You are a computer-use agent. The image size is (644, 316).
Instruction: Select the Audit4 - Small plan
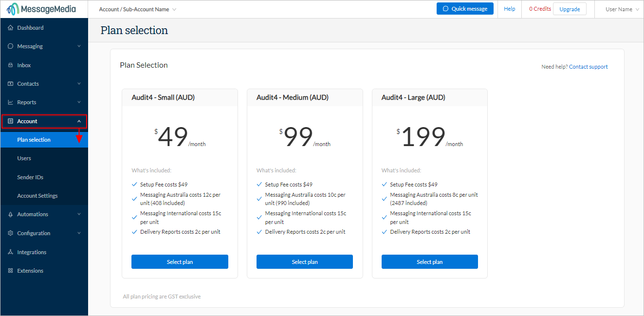[x=180, y=262]
